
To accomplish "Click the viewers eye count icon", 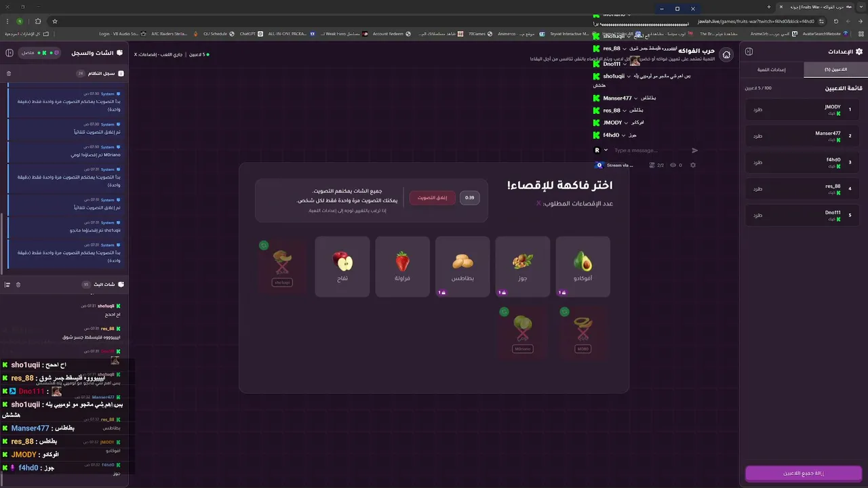I will 673,165.
